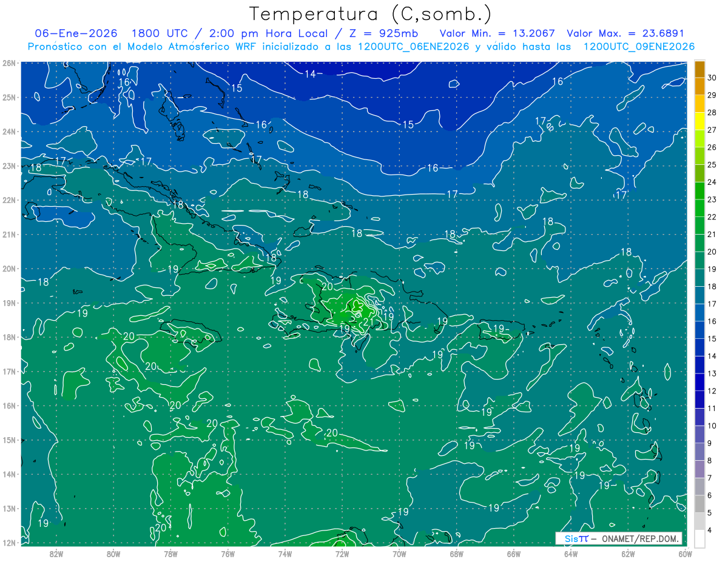The width and height of the screenshot is (728, 562).
Task: Click the longitude axis label "66W"
Action: click(x=513, y=554)
